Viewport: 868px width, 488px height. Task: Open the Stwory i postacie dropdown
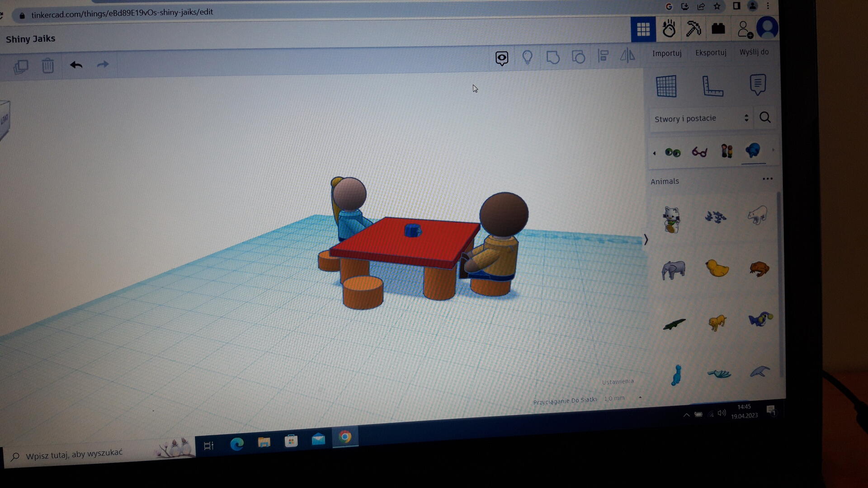click(x=701, y=118)
